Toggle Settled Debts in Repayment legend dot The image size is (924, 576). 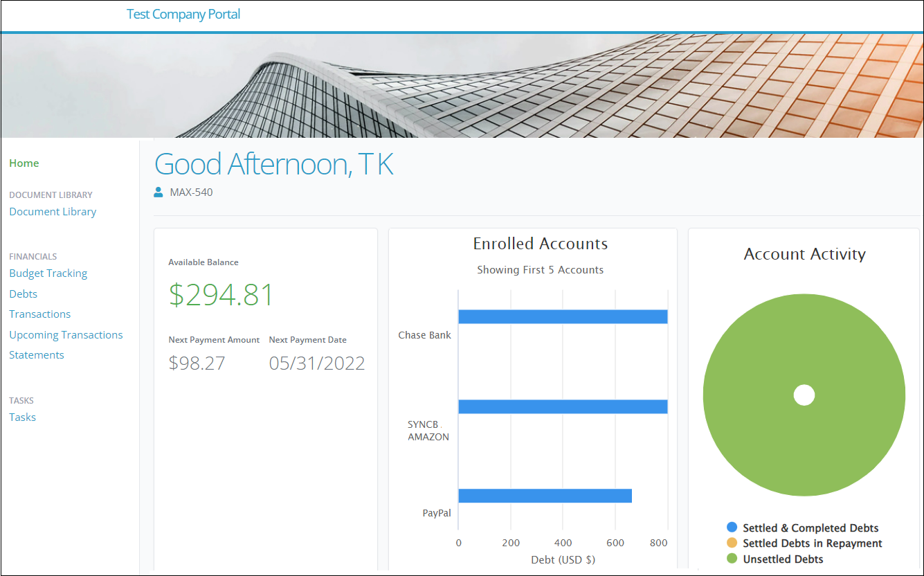pyautogui.click(x=732, y=543)
